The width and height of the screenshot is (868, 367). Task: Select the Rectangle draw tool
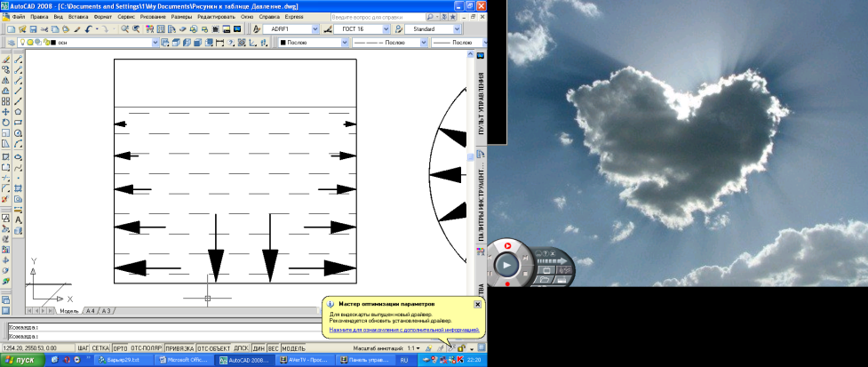19,122
